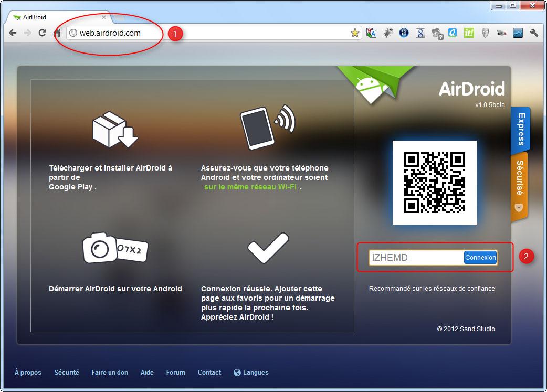Open the À propos footer link
Viewport: 547px width, 392px height.
coord(28,373)
